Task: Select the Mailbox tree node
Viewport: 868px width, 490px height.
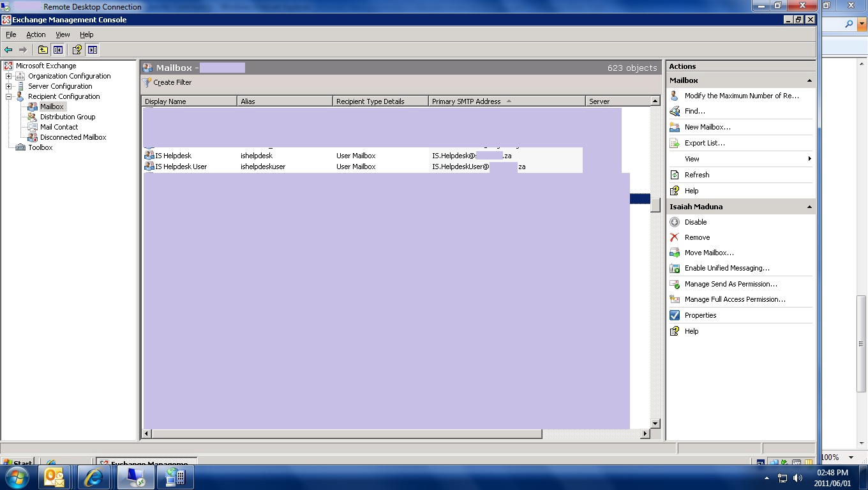Action: coord(52,107)
